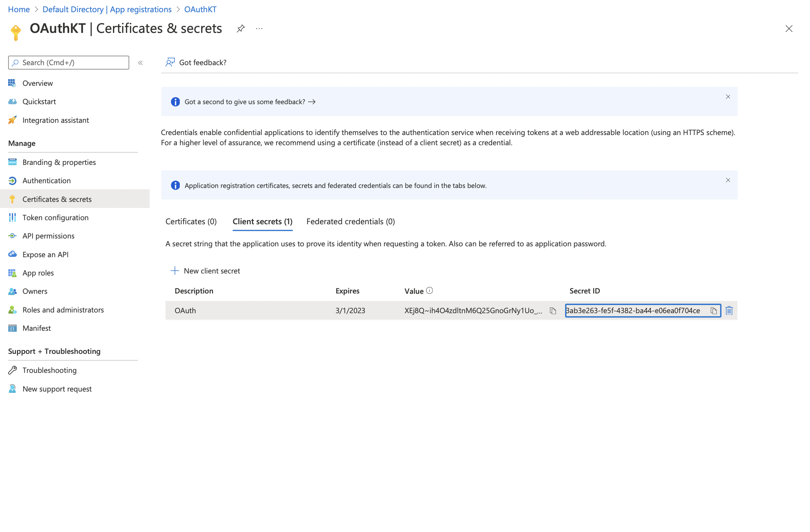Dismiss the feedback banner
The height and width of the screenshot is (532, 810).
coord(728,97)
